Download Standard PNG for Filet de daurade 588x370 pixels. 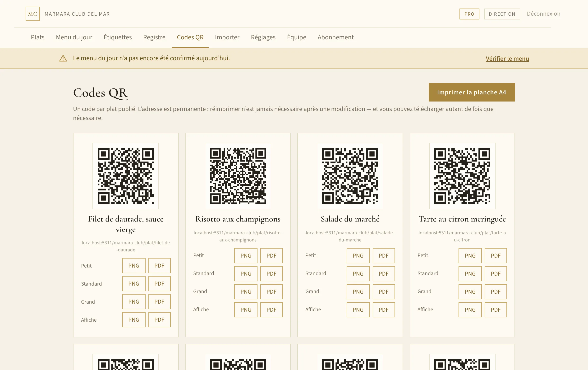134,284
